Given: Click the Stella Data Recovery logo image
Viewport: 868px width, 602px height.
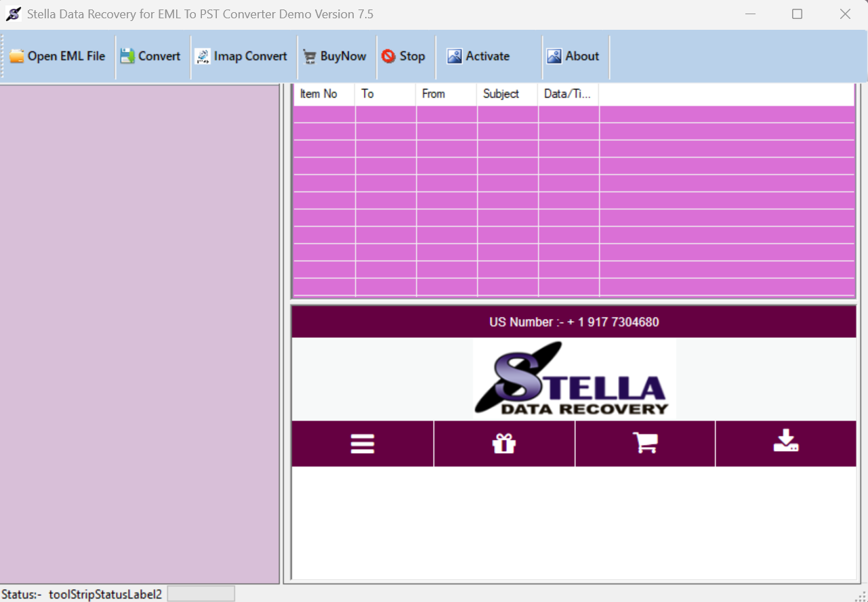Looking at the screenshot, I should [x=574, y=379].
